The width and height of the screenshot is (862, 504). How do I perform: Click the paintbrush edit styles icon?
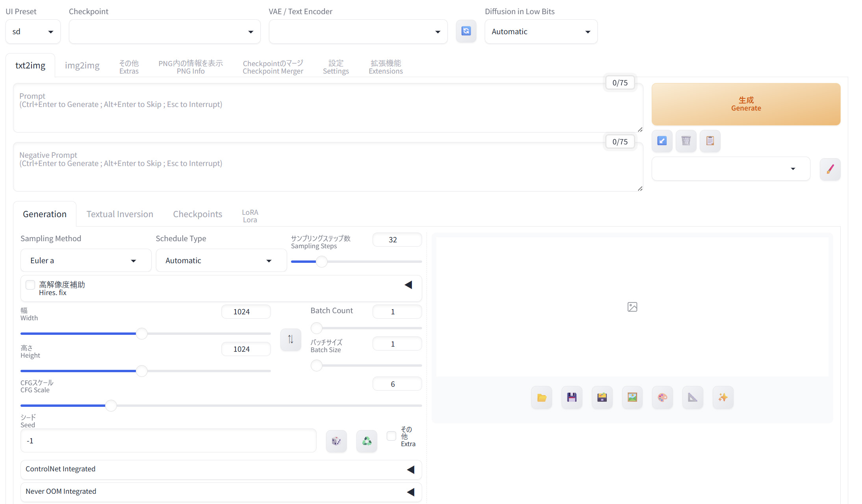(x=830, y=169)
